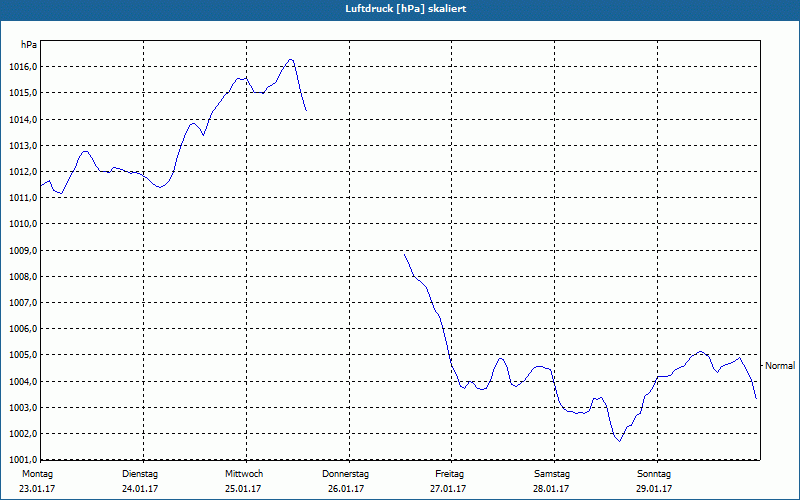800x500 pixels.
Task: Click the date 27.01.17
Action: 448,489
